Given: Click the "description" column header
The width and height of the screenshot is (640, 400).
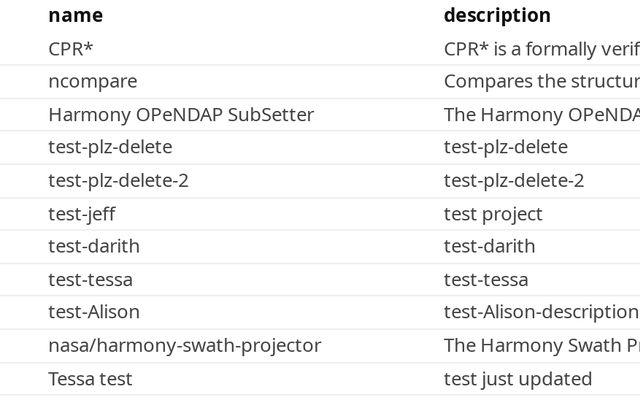Looking at the screenshot, I should 497,15.
